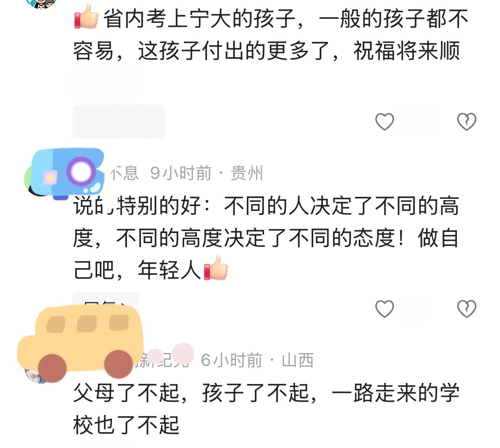Viewport: 500px width, 448px height.
Task: Select the comment 父母了不起，孩子了不起
Action: point(266,409)
